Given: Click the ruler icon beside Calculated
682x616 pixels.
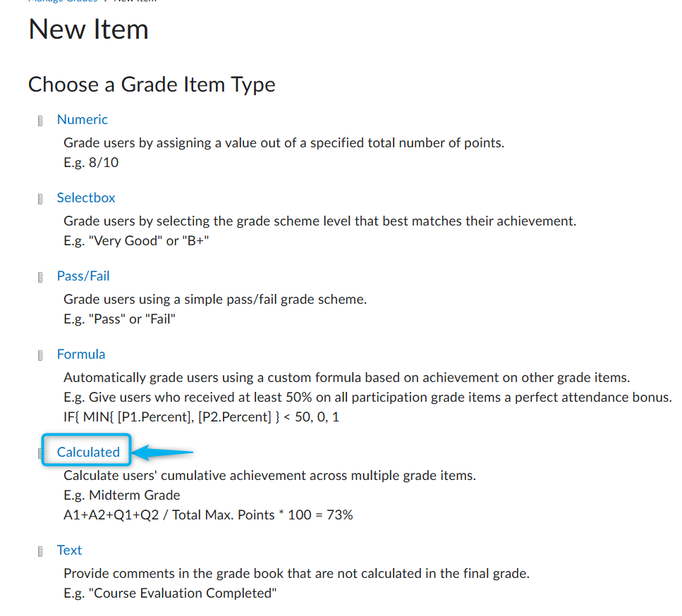Looking at the screenshot, I should pos(39,453).
